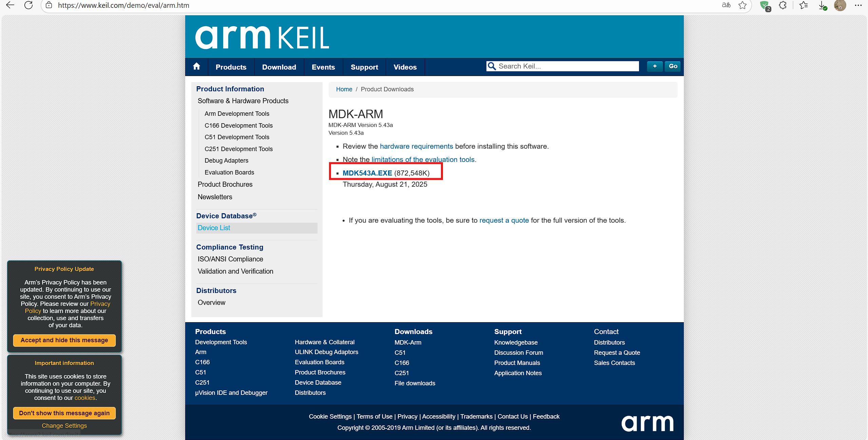
Task: Open Change Settings in cookie notice
Action: click(64, 426)
